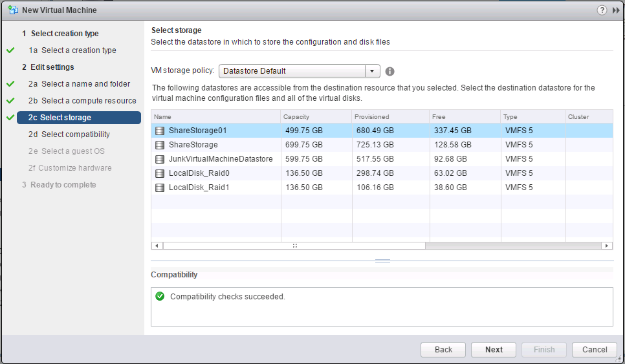
Task: Click the help question mark icon
Action: (x=602, y=10)
